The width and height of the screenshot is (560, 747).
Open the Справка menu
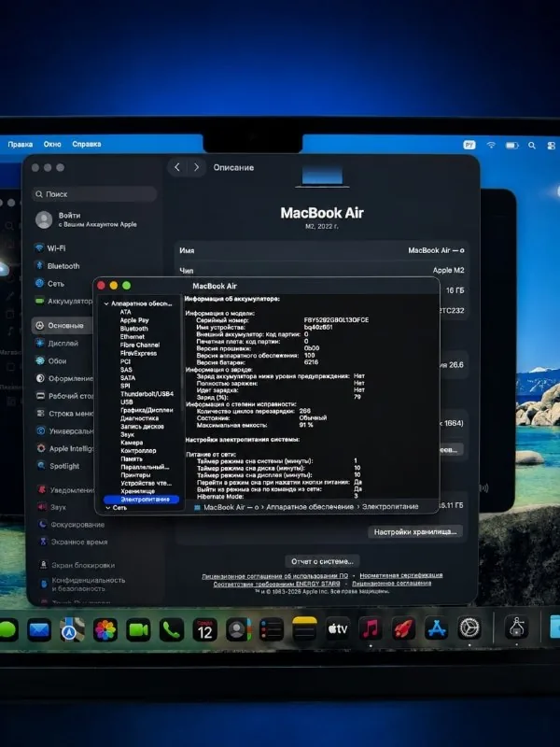pos(87,144)
